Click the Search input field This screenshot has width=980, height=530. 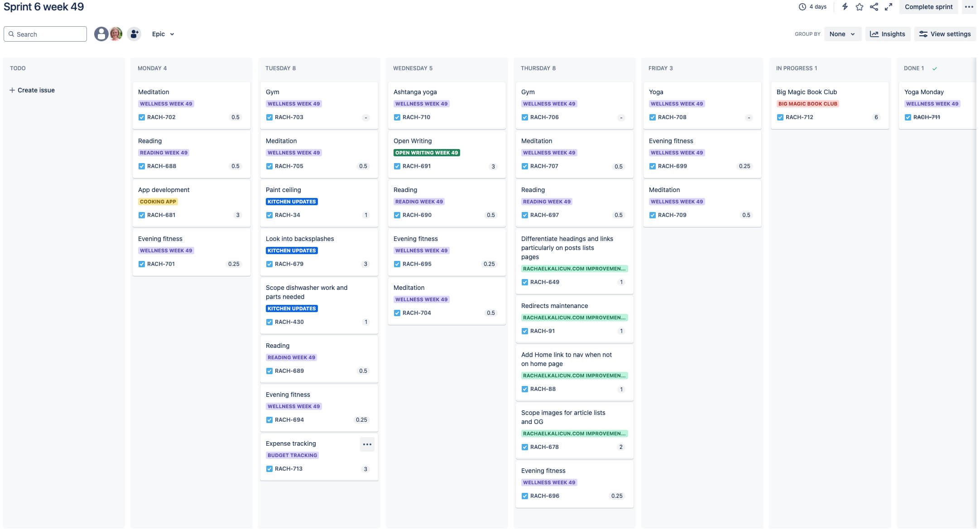pos(45,34)
